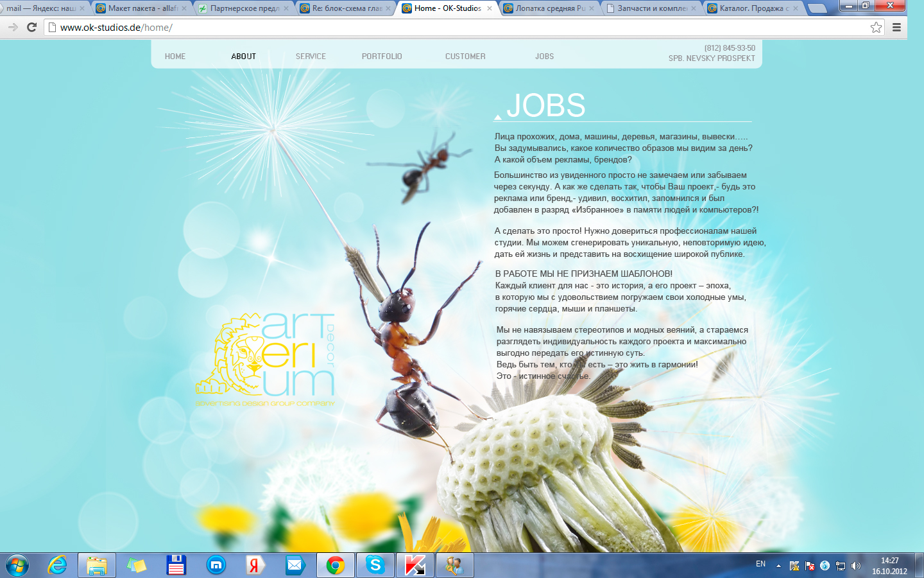Click the phone number (812) 845-93-50
The width and height of the screenshot is (924, 578).
tap(730, 48)
